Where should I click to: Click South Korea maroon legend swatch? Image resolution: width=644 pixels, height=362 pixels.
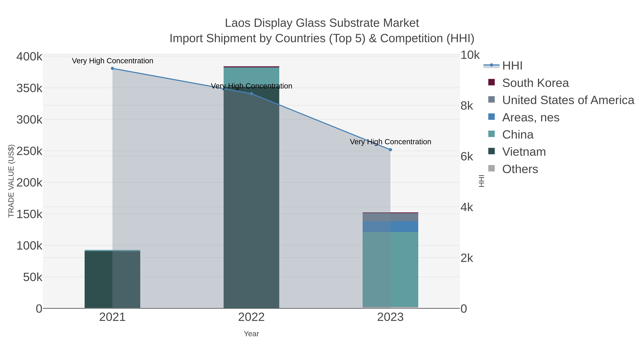coord(492,82)
